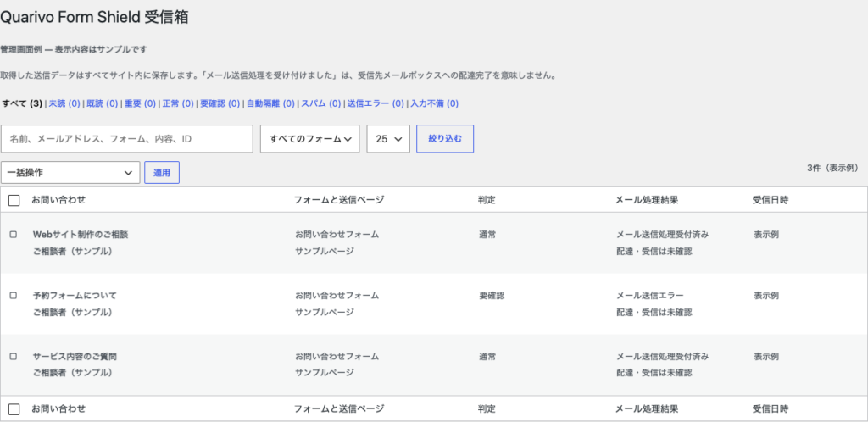The width and height of the screenshot is (868, 422).
Task: Select the Webサイト制作のご相談 row checkbox
Action: (x=14, y=235)
